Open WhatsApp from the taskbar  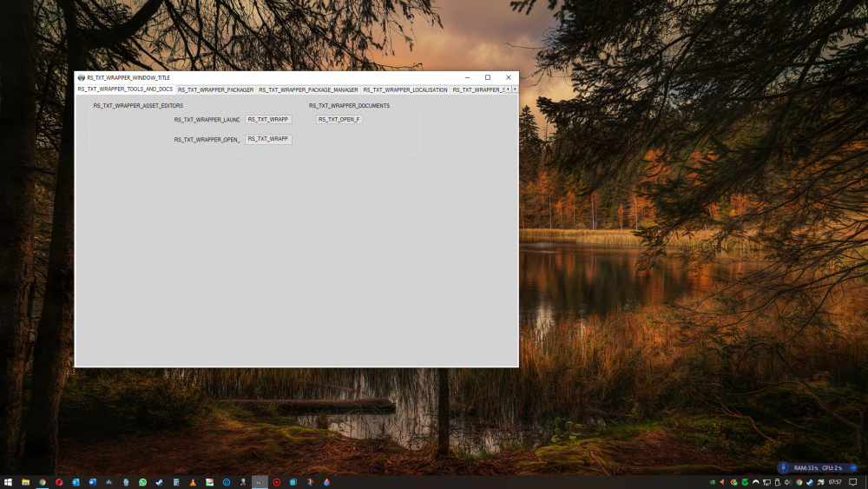click(x=142, y=482)
